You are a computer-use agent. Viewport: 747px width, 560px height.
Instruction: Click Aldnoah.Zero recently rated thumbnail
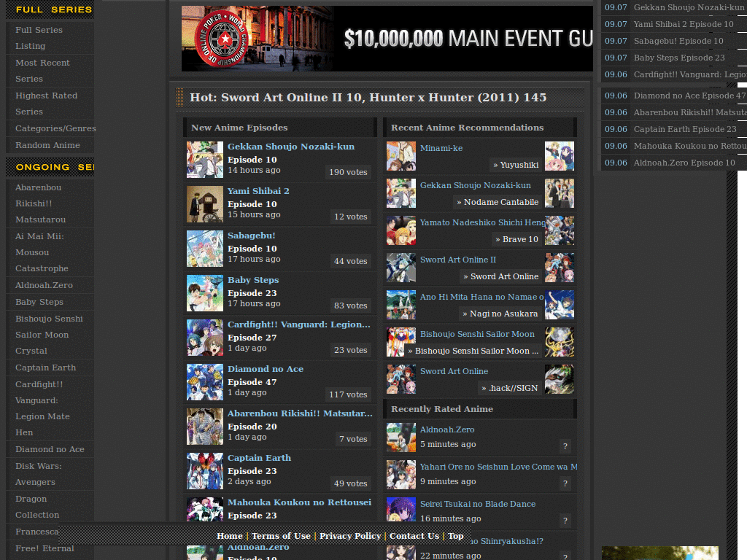(x=401, y=437)
